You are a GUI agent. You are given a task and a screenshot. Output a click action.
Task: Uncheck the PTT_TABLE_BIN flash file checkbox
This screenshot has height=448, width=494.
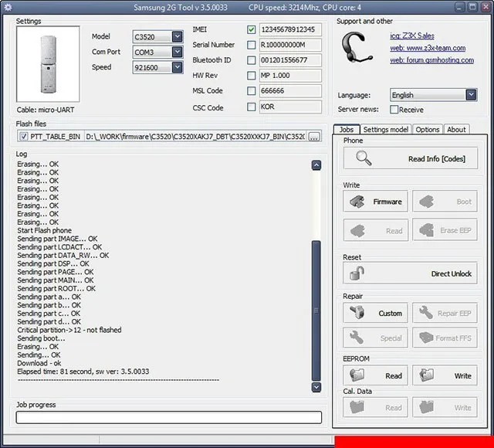pos(23,137)
